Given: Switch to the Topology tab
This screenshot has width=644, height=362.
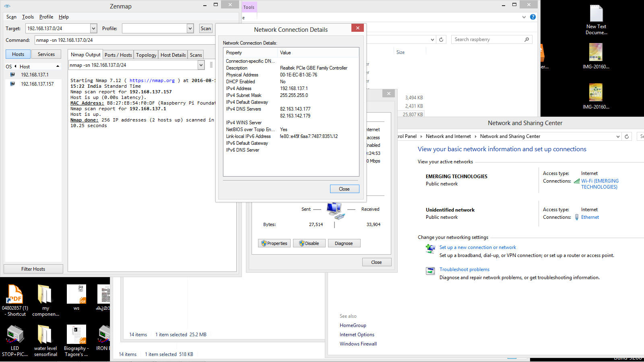Looking at the screenshot, I should point(146,55).
